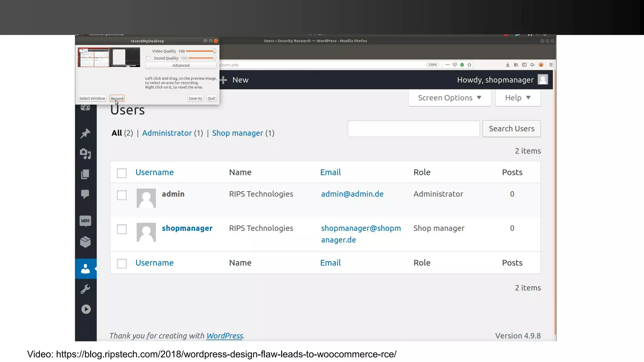Open the Media icon in WordPress sidebar
The image size is (644, 362).
coord(85,154)
